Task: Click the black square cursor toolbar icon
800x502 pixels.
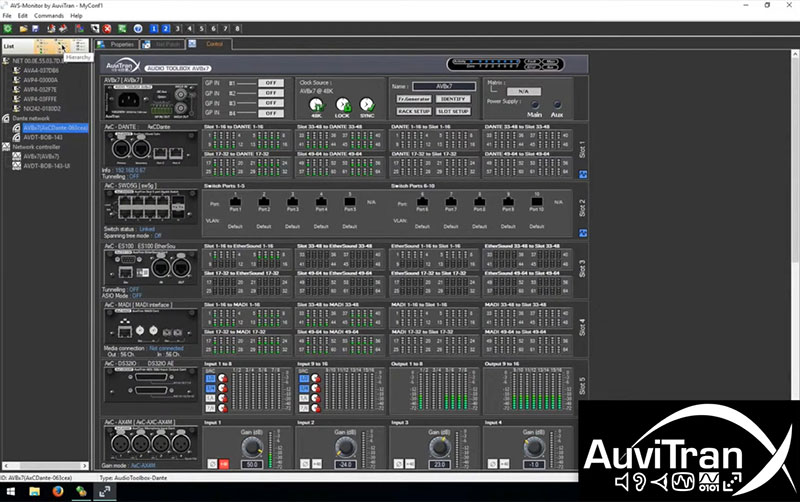Action: (95, 29)
